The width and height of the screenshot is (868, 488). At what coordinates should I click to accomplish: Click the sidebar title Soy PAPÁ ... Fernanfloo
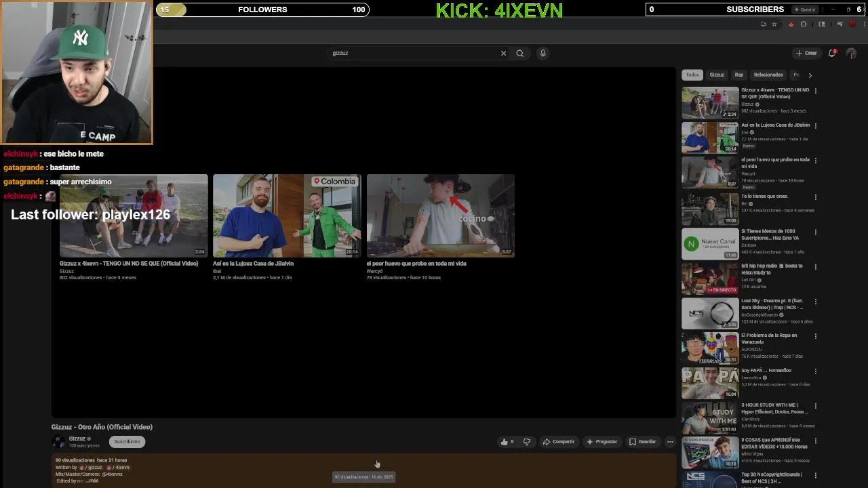tap(766, 371)
